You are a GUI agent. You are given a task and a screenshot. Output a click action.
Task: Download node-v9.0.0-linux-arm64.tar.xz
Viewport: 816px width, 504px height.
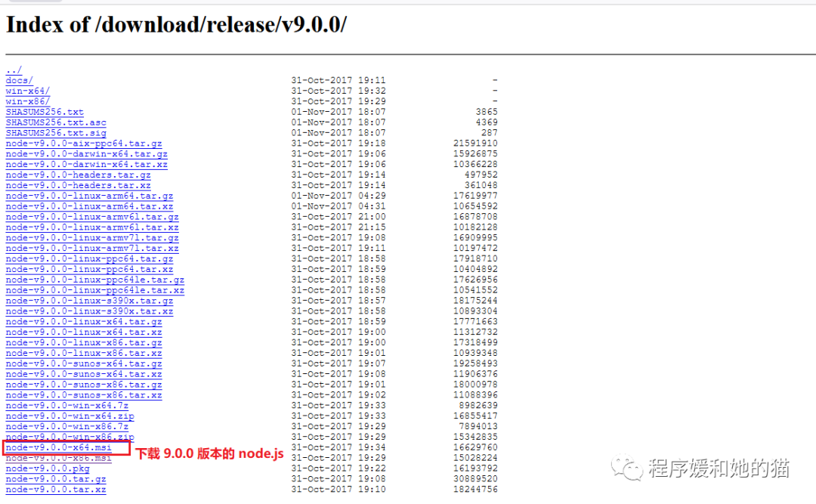[x=89, y=206]
